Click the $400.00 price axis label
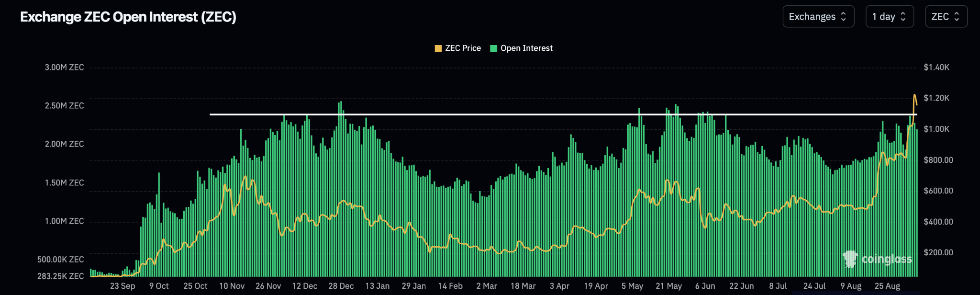Image resolution: width=980 pixels, height=295 pixels. 938,222
